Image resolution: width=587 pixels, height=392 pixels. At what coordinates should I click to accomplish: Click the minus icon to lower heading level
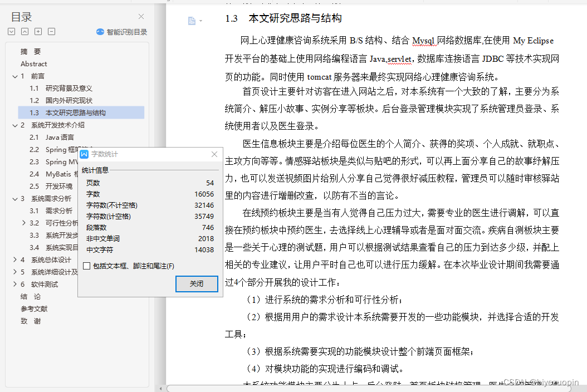point(52,31)
